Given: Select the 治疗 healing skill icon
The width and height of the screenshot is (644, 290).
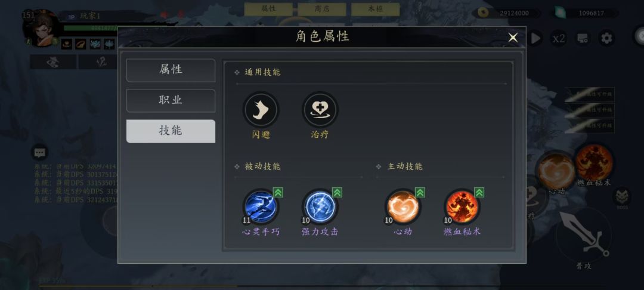Looking at the screenshot, I should (x=320, y=110).
